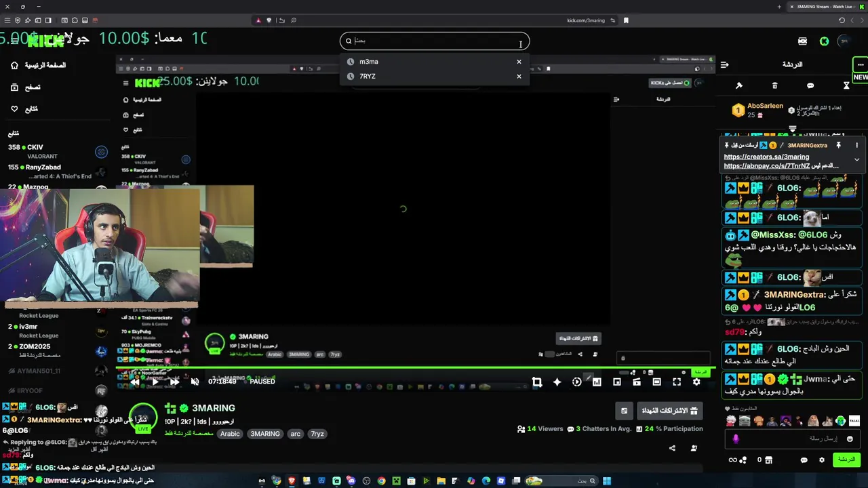This screenshot has height=488, width=868.
Task: Collapse the chat panel arrow icon
Action: pos(724,65)
